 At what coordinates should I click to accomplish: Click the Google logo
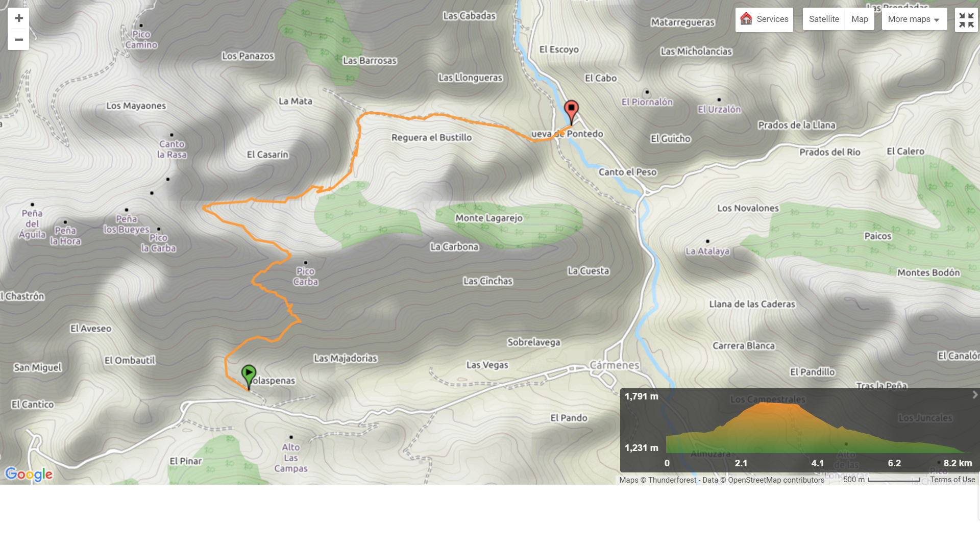[x=29, y=474]
